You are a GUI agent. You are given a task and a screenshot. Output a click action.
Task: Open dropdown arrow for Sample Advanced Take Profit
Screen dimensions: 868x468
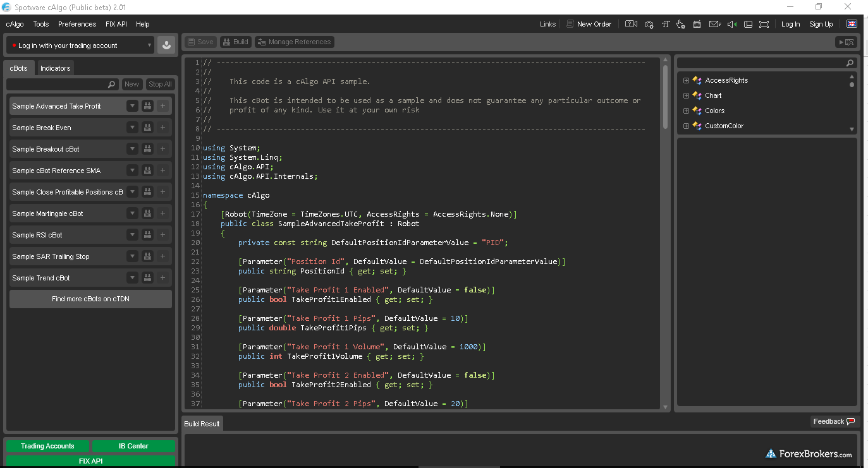coord(132,106)
